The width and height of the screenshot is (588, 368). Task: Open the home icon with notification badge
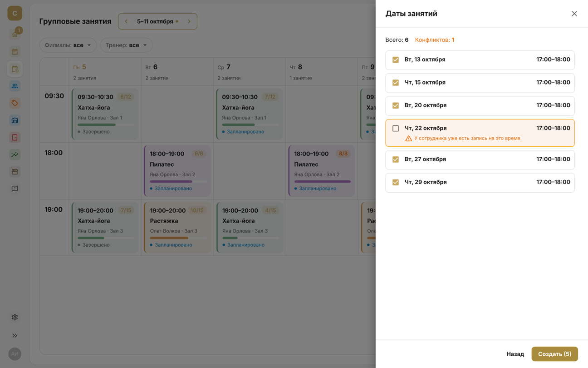(x=15, y=34)
